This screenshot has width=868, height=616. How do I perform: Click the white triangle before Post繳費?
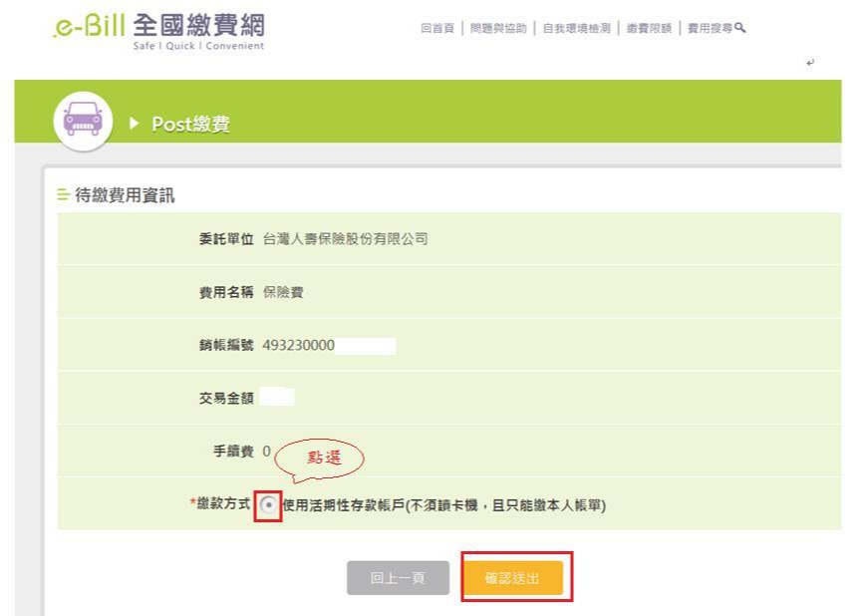point(134,123)
